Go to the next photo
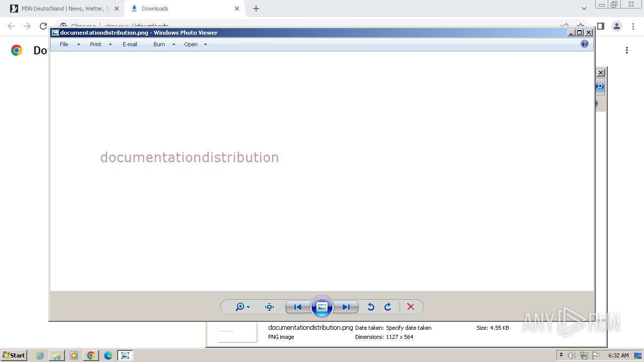The height and width of the screenshot is (362, 644). click(x=346, y=307)
